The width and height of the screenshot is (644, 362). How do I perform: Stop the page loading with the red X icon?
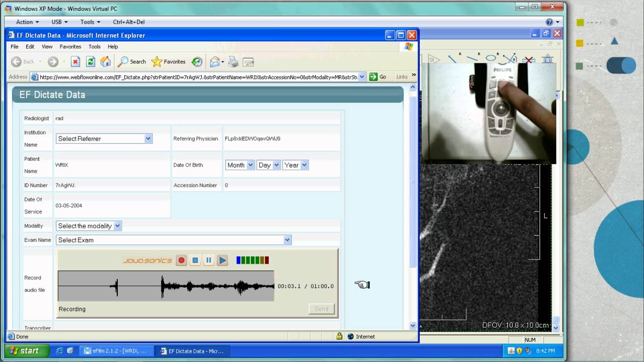tap(75, 62)
